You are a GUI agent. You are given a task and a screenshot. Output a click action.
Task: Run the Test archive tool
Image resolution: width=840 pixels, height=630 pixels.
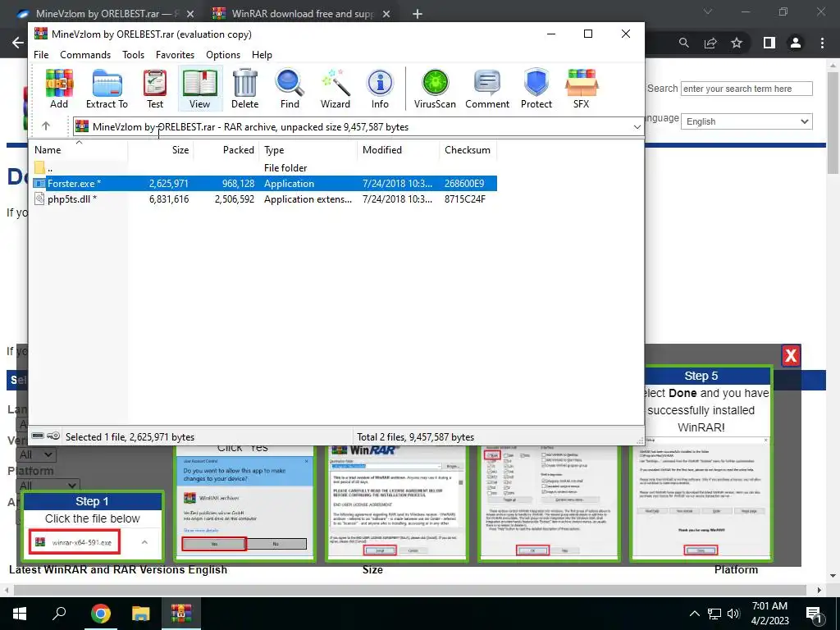point(155,89)
